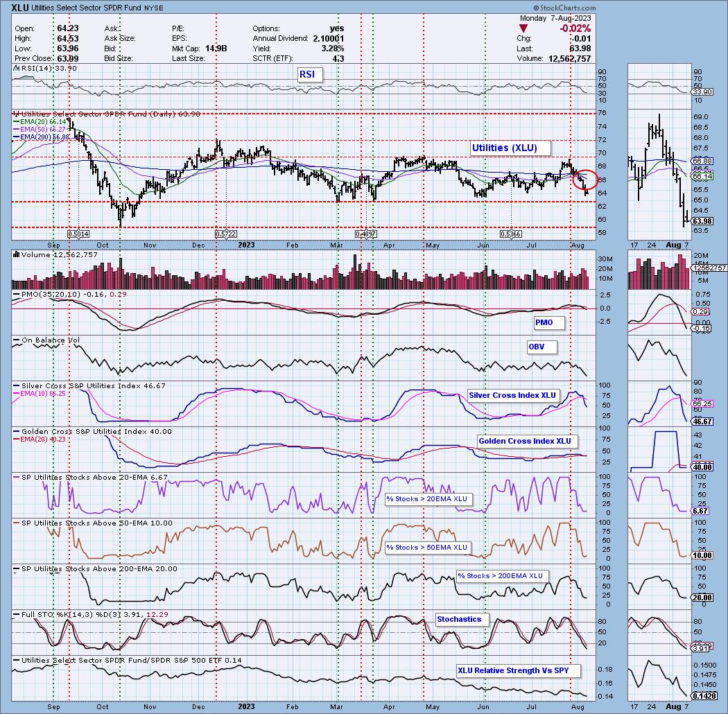Click the -0.02% percent change value

coord(575,29)
